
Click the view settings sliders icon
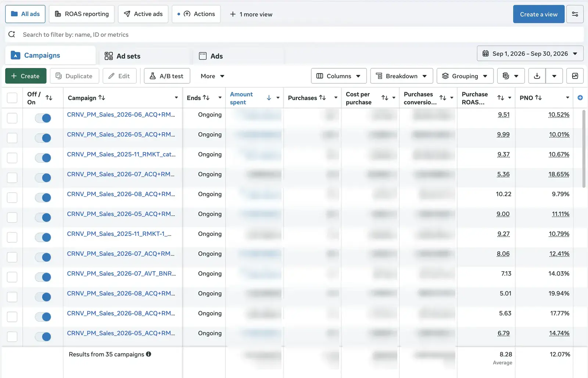575,14
